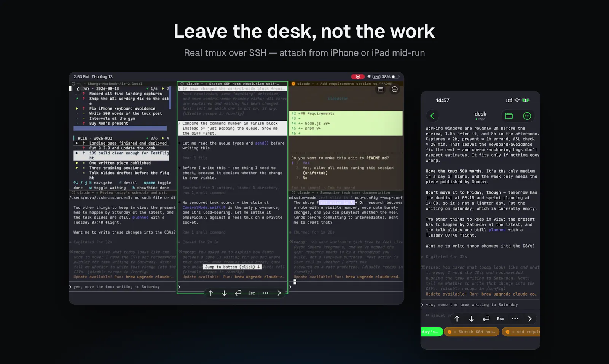The width and height of the screenshot is (609, 364).
Task: Focus the iPad prompt 'yes, move the tmux writing to Saturday'
Action: [x=123, y=287]
